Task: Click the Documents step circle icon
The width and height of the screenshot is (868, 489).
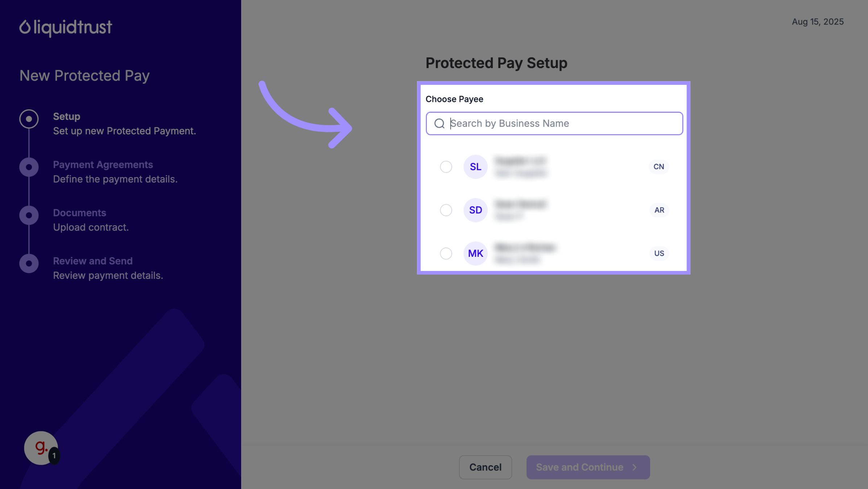Action: point(29,215)
